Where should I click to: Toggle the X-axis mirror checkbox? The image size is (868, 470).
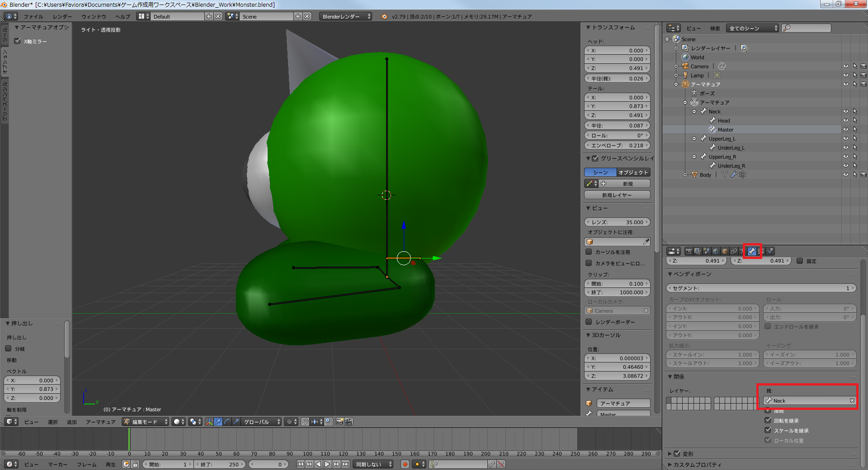[18, 41]
